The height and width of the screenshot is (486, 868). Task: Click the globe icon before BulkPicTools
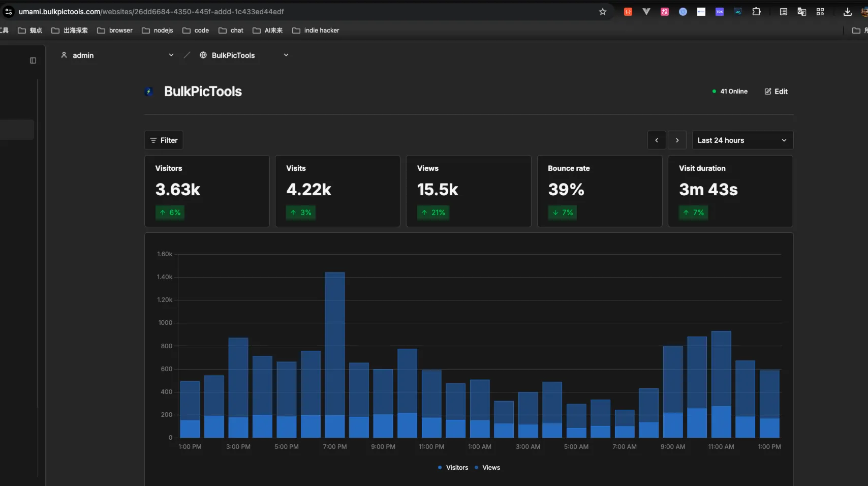point(203,55)
